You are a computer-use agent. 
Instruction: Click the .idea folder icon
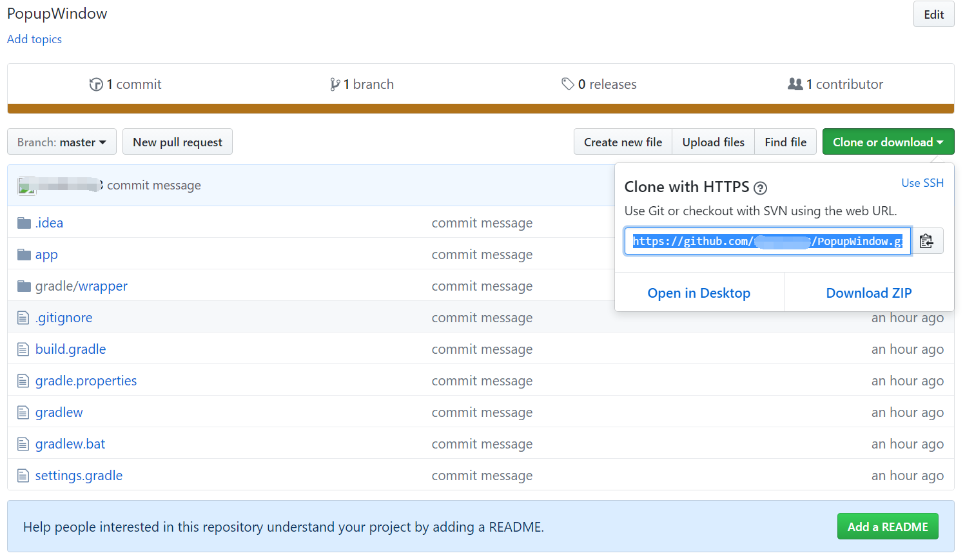click(24, 223)
